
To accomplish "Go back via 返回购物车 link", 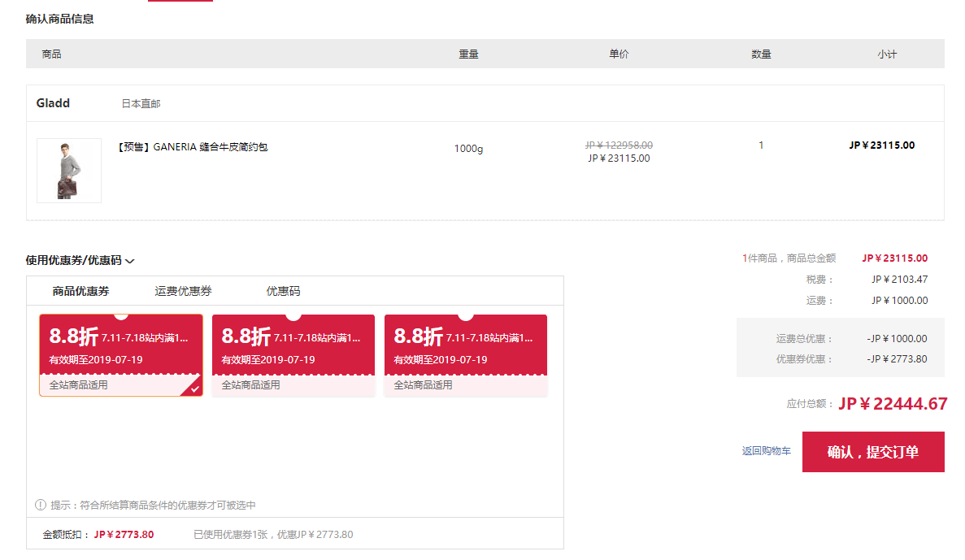I will pos(766,451).
